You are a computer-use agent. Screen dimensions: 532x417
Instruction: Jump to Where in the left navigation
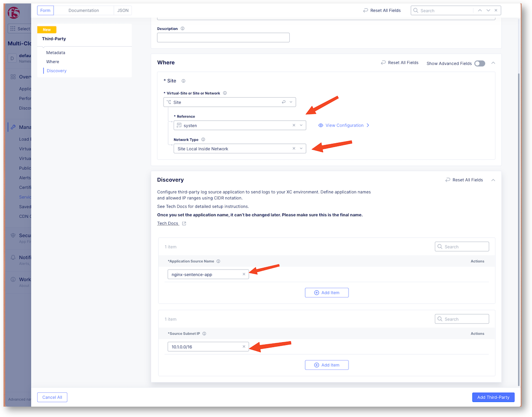tap(53, 62)
